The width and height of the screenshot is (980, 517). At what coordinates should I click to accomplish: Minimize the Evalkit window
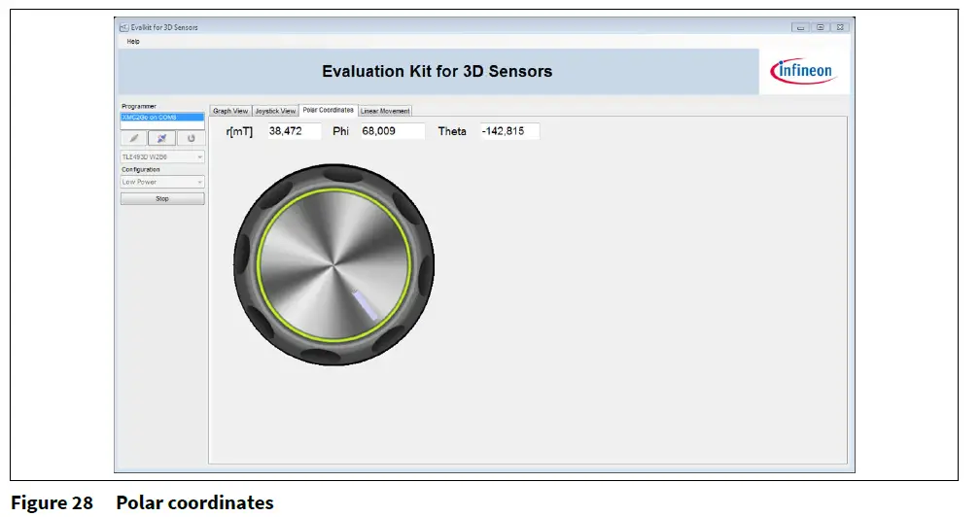point(800,27)
